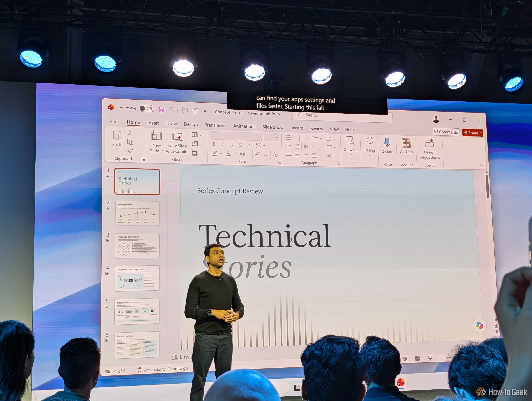The width and height of the screenshot is (532, 401).
Task: Toggle Underline formatting
Action: [x=232, y=145]
